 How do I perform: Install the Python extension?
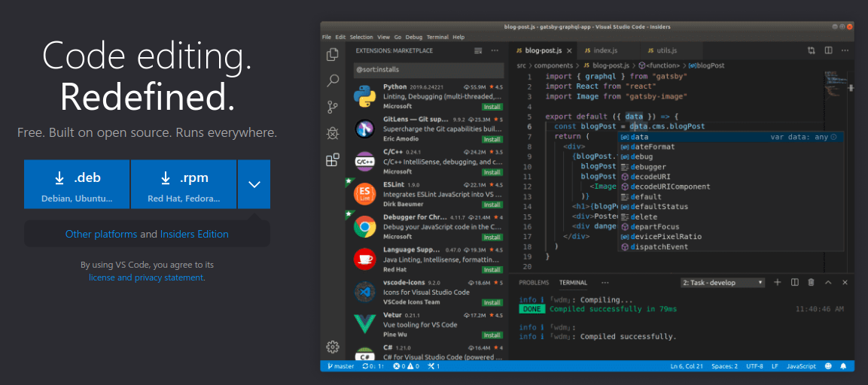[492, 107]
